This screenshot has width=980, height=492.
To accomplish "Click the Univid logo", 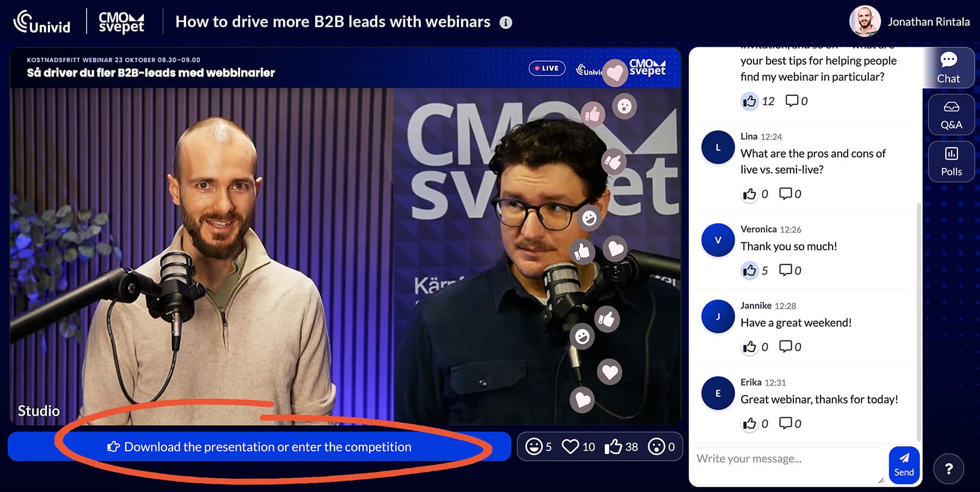I will [x=42, y=22].
